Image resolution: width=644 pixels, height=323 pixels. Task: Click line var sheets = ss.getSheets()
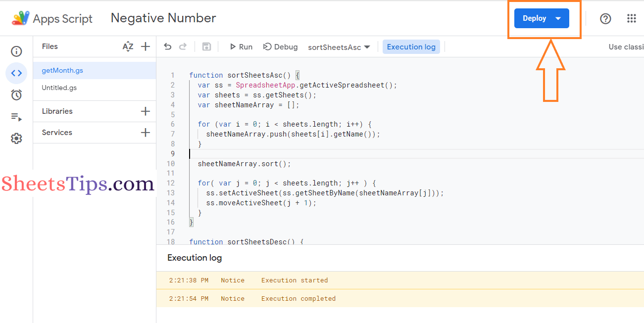pos(257,95)
